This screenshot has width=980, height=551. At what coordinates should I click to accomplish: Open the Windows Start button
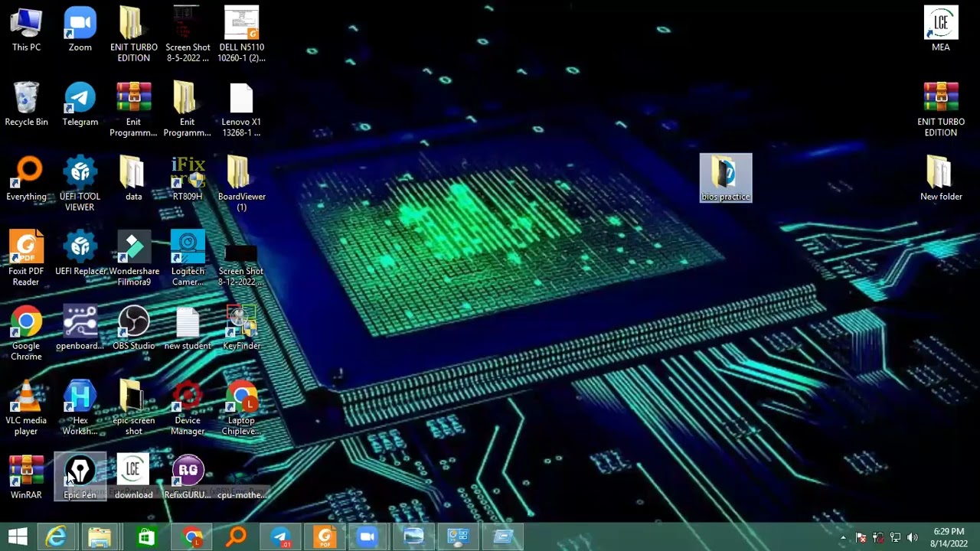(18, 536)
